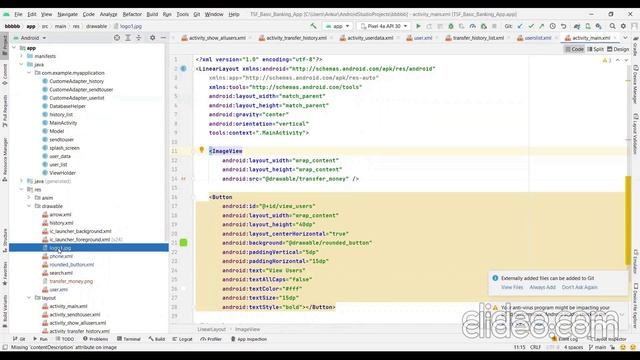Viewport: 640px width, 360px height.
Task: Click warning indicator at editor top right
Action: 607,60
